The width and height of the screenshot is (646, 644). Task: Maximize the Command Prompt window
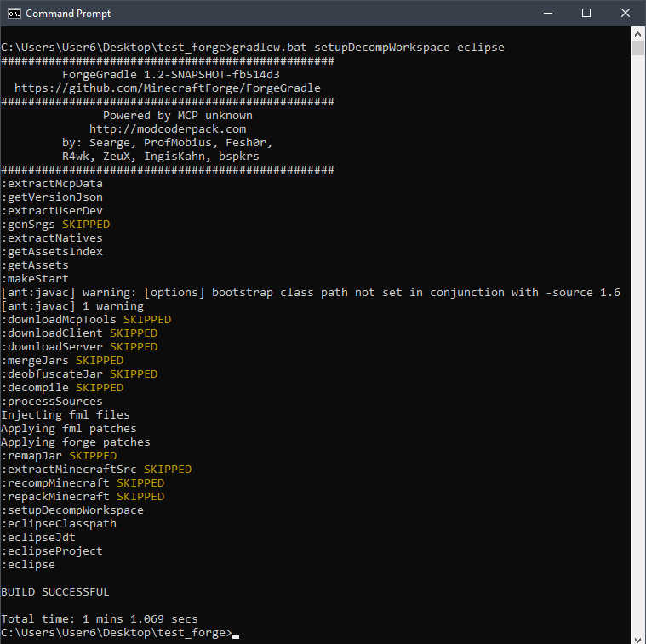[586, 13]
